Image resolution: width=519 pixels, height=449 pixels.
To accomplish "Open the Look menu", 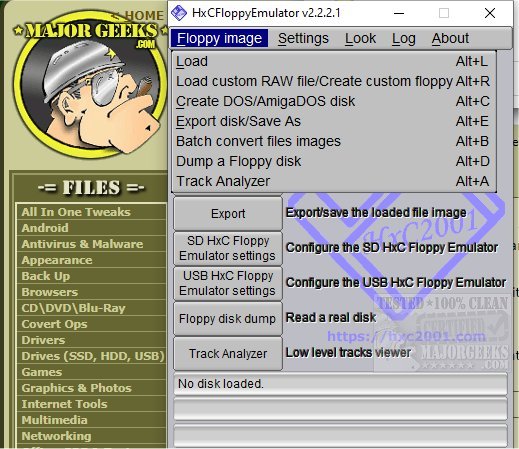I will (360, 38).
